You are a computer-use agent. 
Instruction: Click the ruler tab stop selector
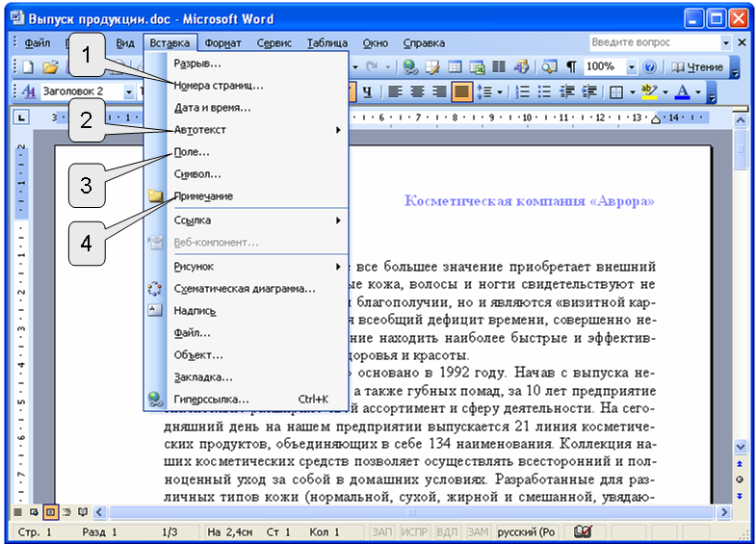coord(21,117)
